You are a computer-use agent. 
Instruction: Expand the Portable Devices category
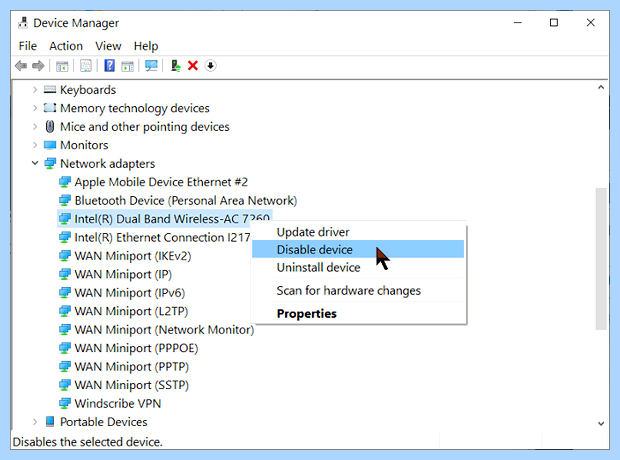[35, 422]
